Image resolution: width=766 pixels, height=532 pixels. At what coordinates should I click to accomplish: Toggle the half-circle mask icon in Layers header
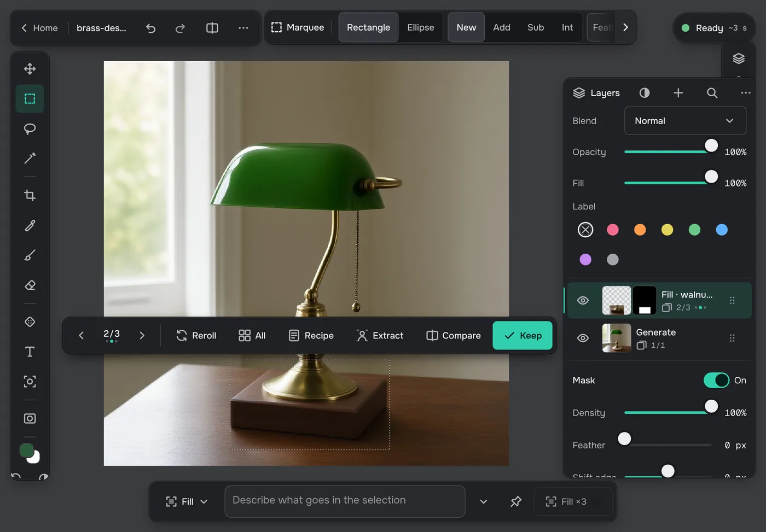pyautogui.click(x=645, y=93)
